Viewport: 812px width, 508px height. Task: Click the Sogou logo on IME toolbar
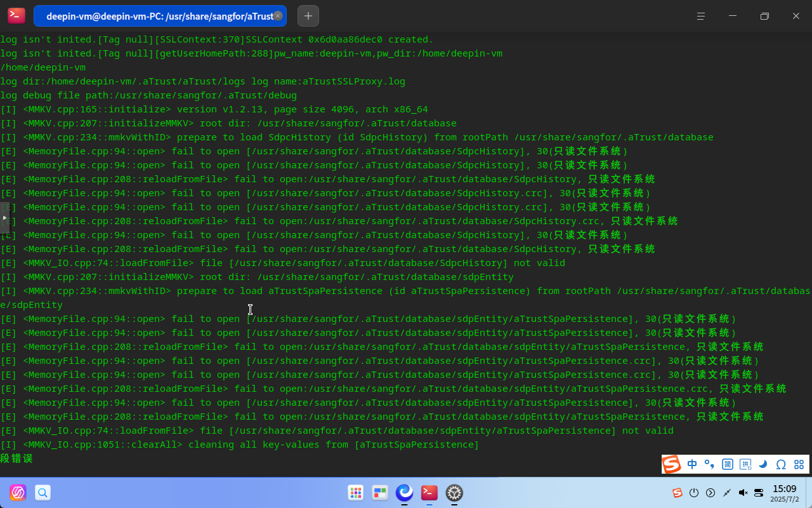(672, 464)
